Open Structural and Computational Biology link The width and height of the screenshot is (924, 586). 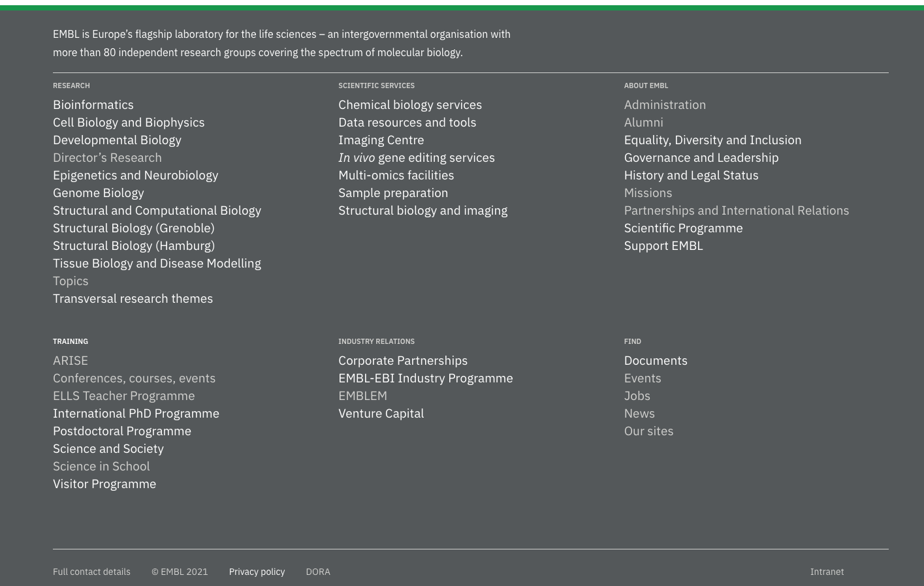157,210
